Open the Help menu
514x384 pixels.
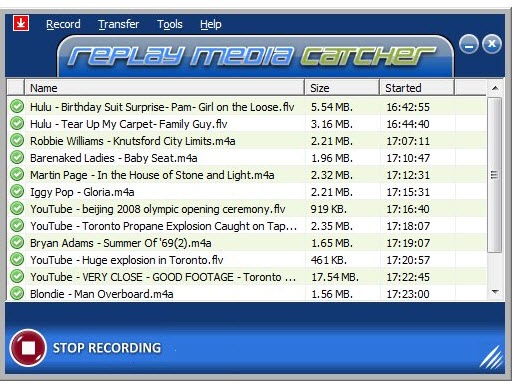pyautogui.click(x=211, y=24)
